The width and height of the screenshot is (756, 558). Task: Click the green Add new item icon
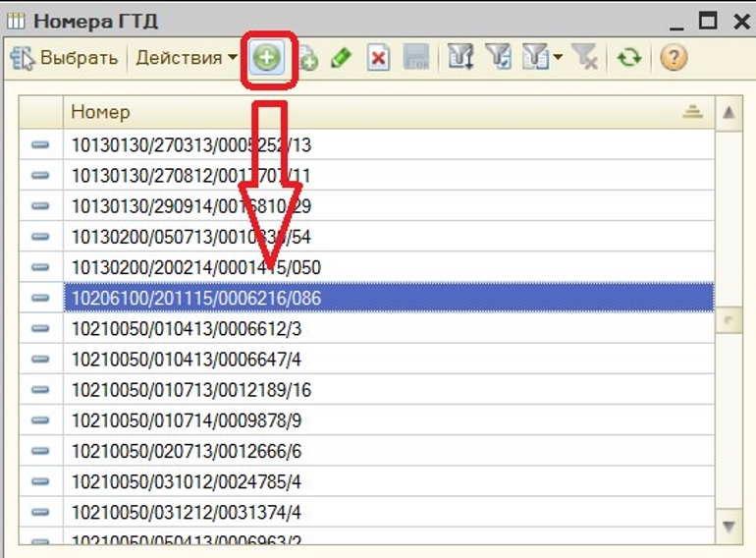266,58
